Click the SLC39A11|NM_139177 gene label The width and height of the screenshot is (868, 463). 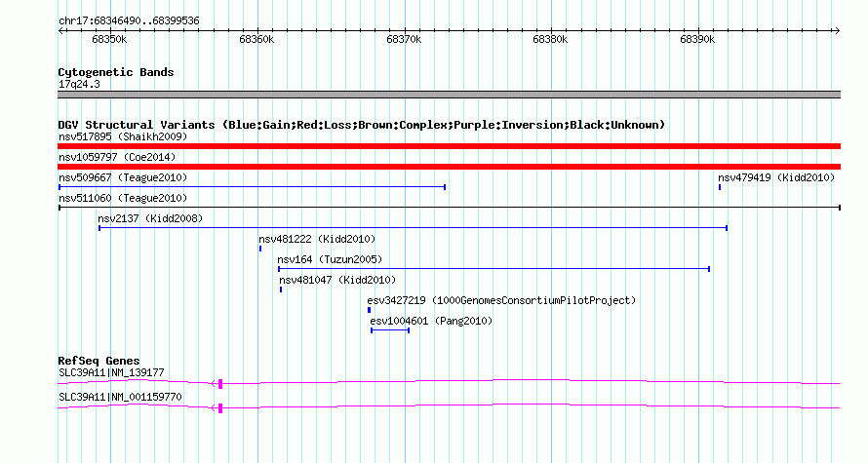tap(111, 372)
